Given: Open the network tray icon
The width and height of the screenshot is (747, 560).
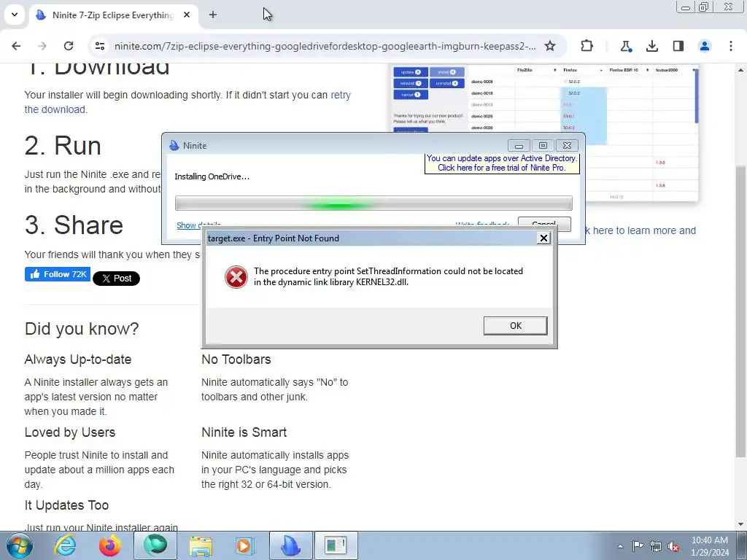Looking at the screenshot, I should (x=656, y=546).
